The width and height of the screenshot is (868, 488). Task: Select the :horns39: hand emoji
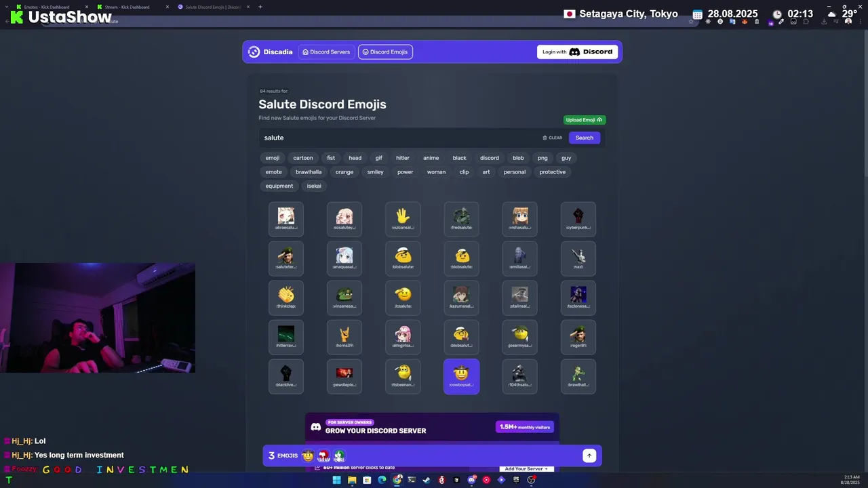(344, 337)
